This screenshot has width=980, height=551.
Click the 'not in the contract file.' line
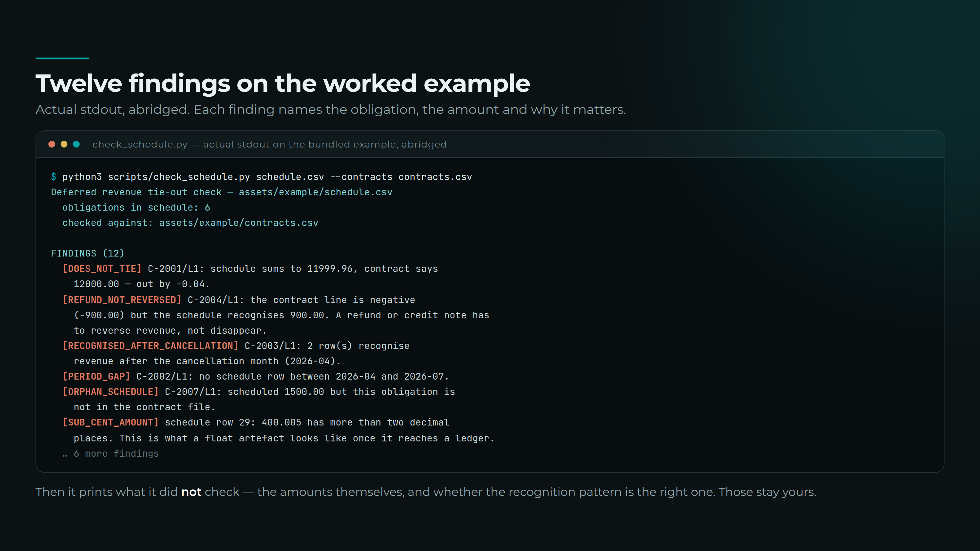click(145, 407)
